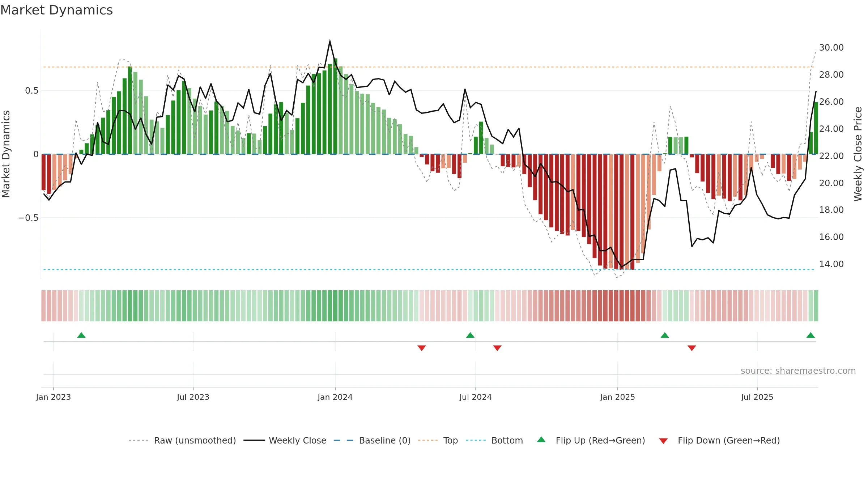Click the 28.00 price axis label
Viewport: 868px width, 488px height.
pos(831,75)
